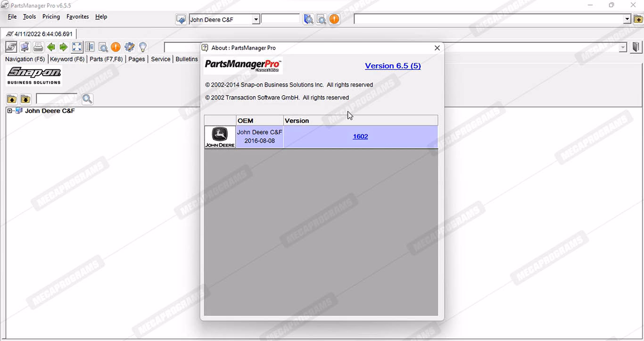The height and width of the screenshot is (341, 644).
Task: Toggle the fullscreen expand arrows icon
Action: pos(77,47)
